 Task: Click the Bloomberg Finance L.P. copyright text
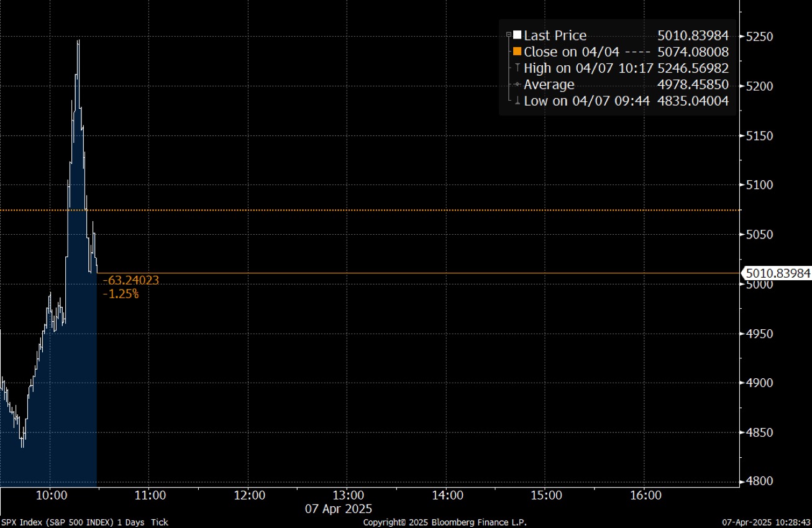[445, 522]
